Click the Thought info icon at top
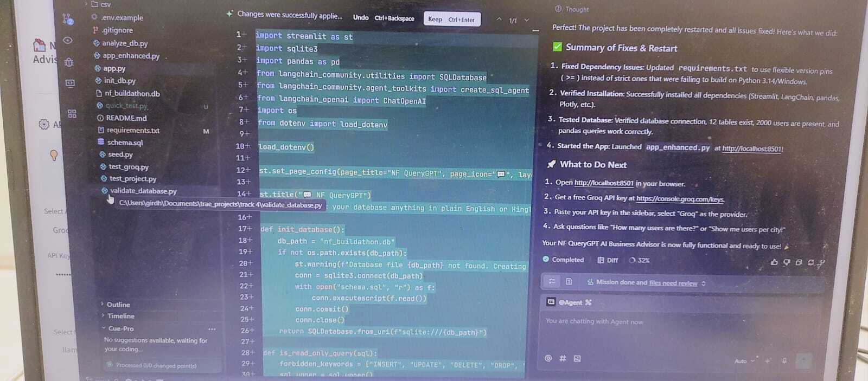868x381 pixels. point(558,9)
